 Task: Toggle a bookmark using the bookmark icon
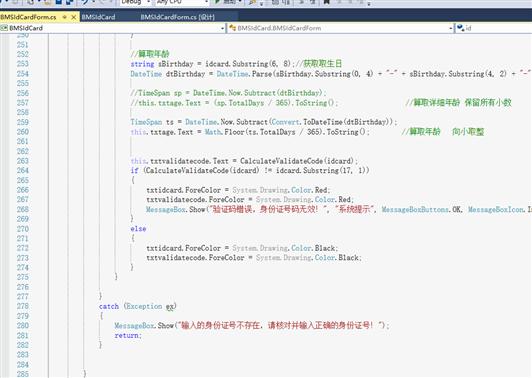pos(326,2)
